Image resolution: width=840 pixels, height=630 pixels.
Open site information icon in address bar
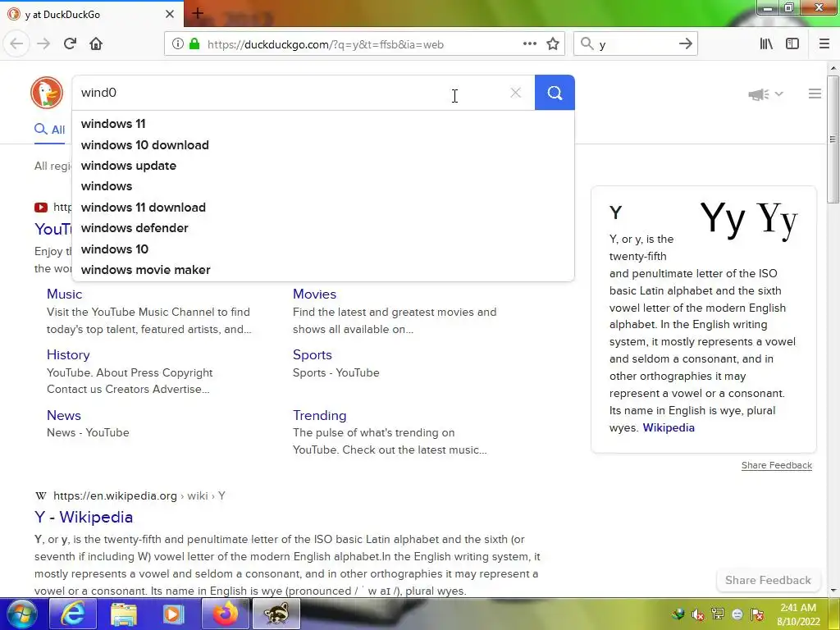click(178, 44)
